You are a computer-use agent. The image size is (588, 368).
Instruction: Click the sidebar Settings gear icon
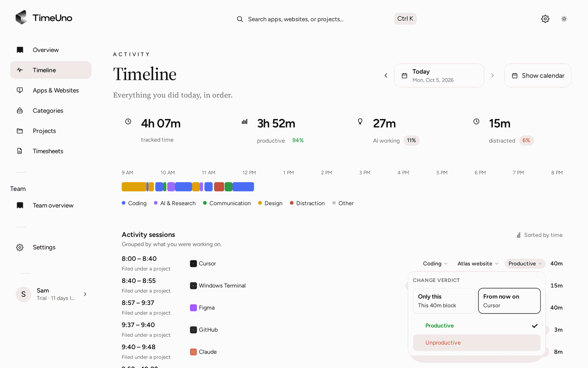coord(20,247)
